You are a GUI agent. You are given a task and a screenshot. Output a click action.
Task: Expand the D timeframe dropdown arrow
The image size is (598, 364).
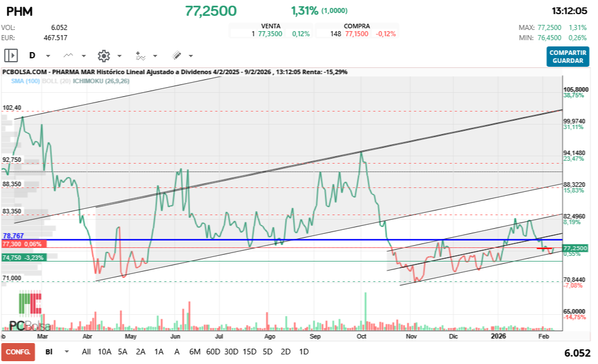point(48,56)
